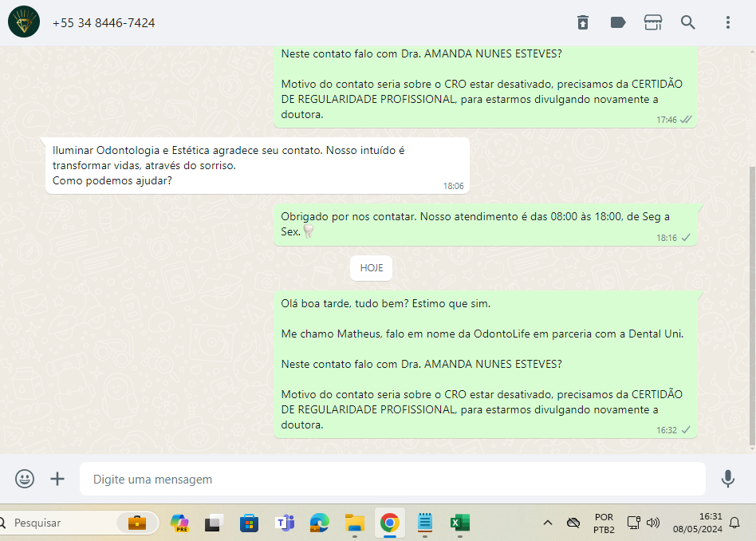Switch to Google Chrome on taskbar
Image resolution: width=756 pixels, height=541 pixels.
click(x=390, y=523)
